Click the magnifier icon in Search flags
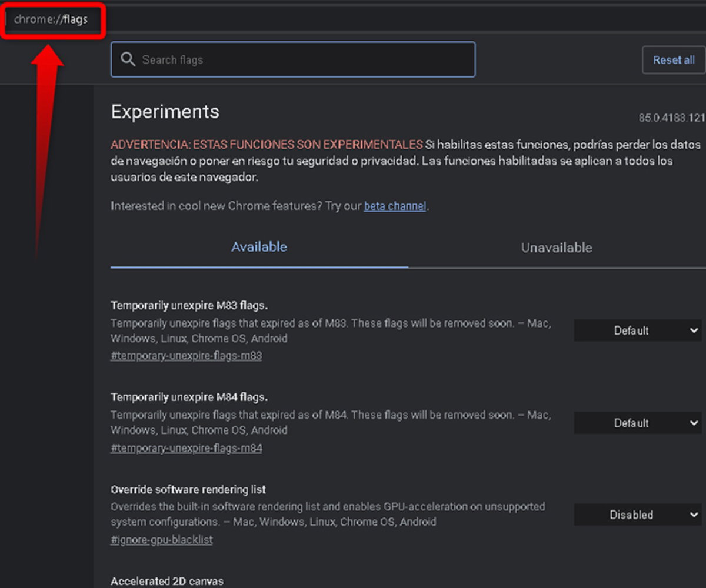Viewport: 706px width, 588px height. pyautogui.click(x=128, y=59)
